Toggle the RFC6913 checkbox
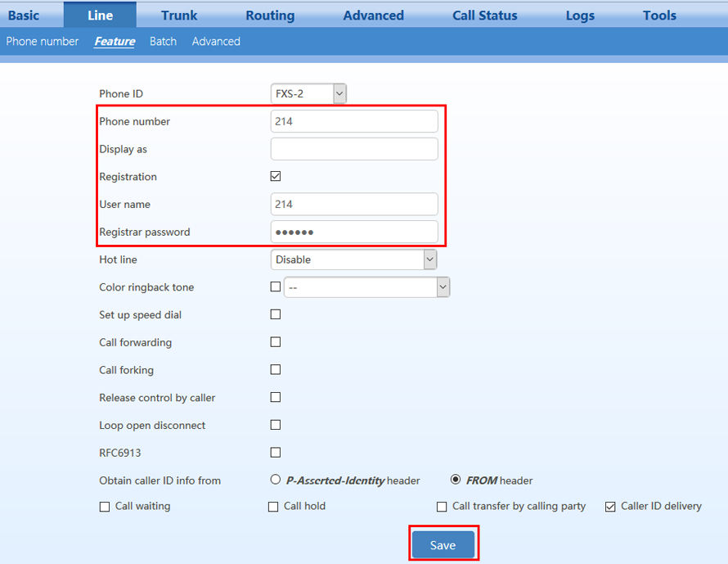The height and width of the screenshot is (564, 728). (276, 453)
